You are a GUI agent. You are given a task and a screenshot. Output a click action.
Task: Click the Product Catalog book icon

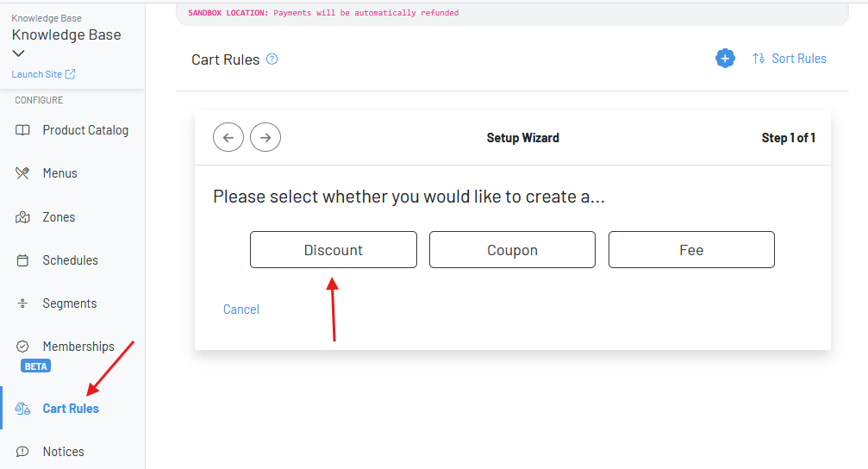click(22, 130)
